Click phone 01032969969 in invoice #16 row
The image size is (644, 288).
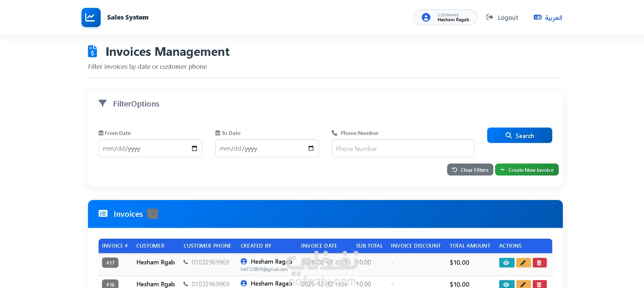[211, 284]
